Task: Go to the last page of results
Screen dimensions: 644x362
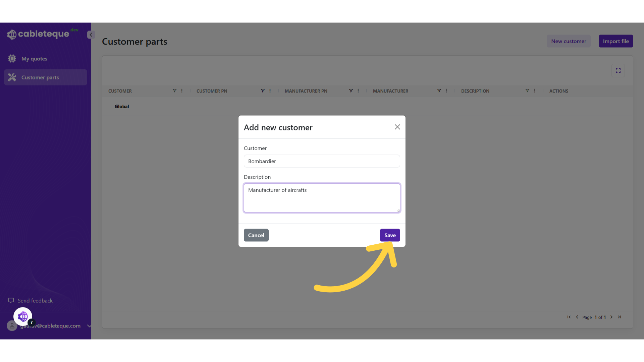Action: [x=620, y=317]
